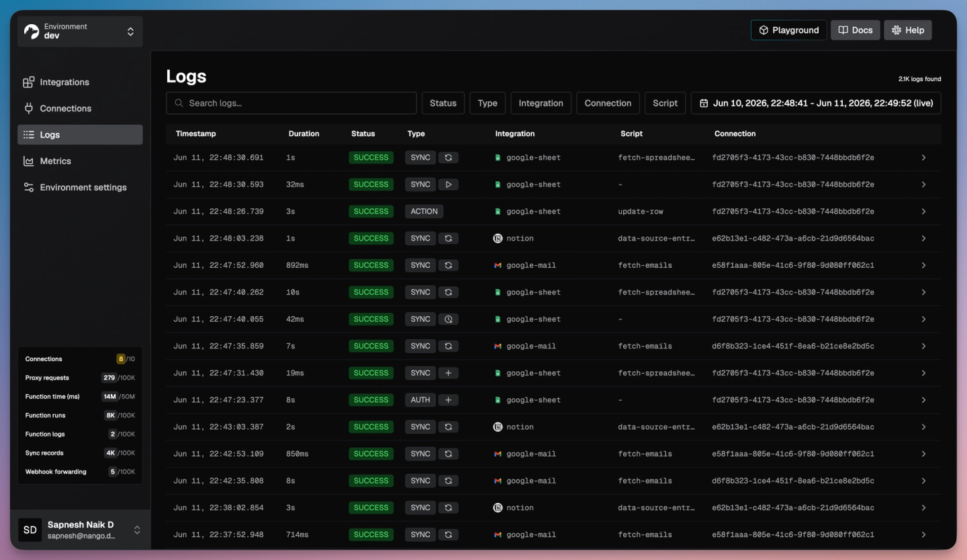Click the ACTION badge on 22:48:26.739 row

click(424, 212)
